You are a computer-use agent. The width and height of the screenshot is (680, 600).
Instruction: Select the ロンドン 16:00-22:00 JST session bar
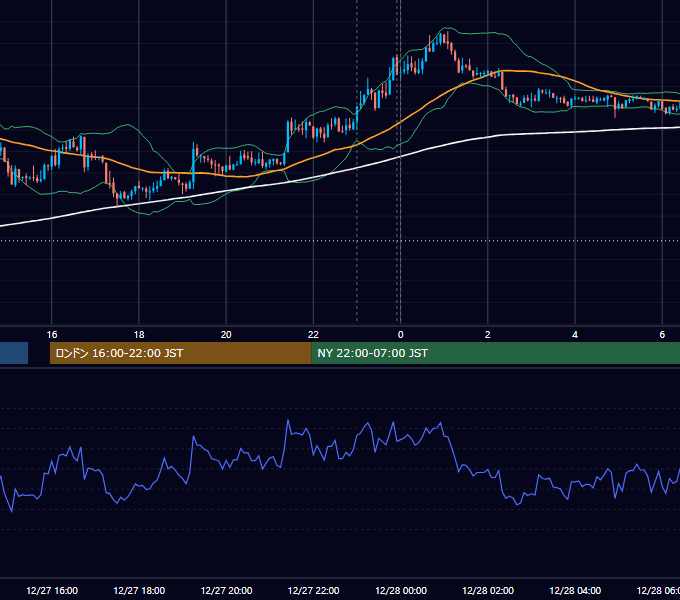coord(180,353)
